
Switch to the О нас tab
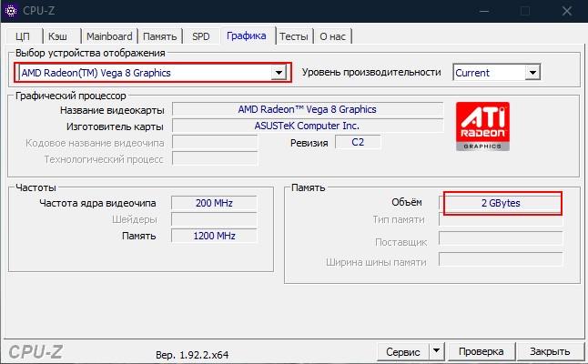tap(332, 36)
